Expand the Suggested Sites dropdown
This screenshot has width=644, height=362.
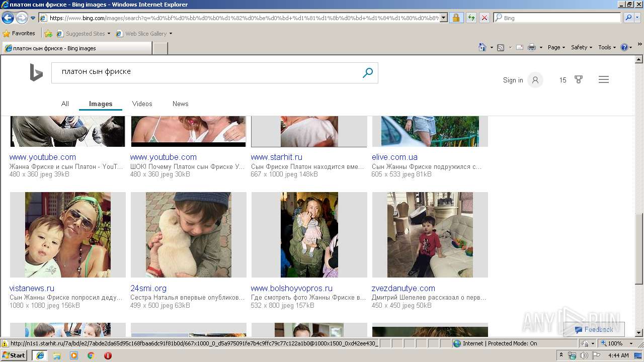109,34
